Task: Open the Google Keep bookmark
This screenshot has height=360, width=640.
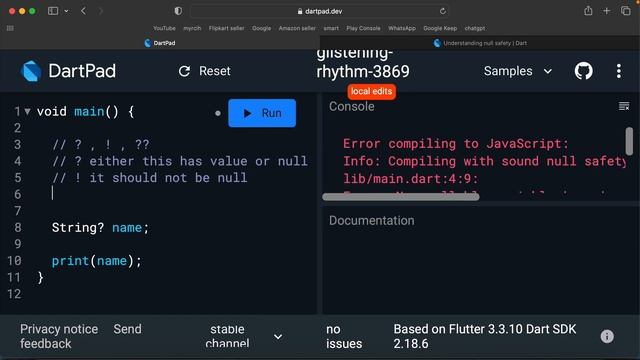Action: pyautogui.click(x=440, y=28)
